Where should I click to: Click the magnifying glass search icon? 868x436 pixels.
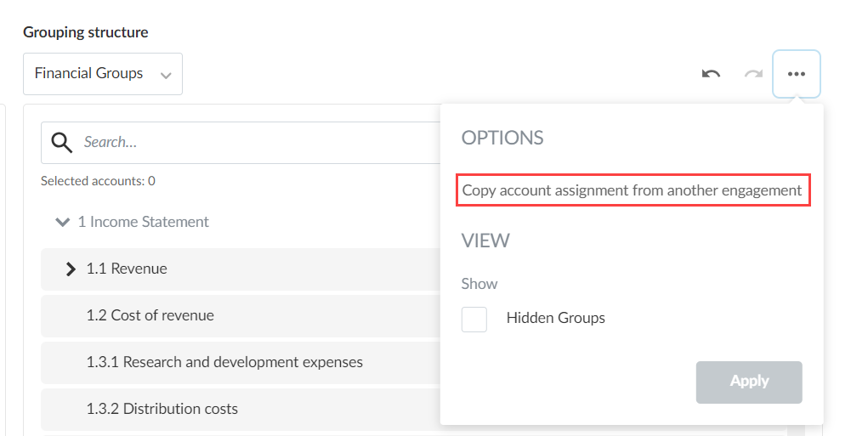[x=62, y=142]
